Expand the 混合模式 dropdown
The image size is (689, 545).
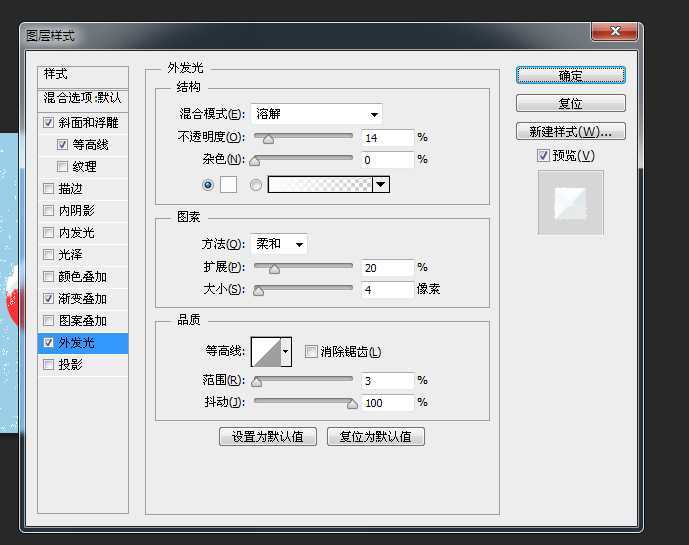click(316, 114)
